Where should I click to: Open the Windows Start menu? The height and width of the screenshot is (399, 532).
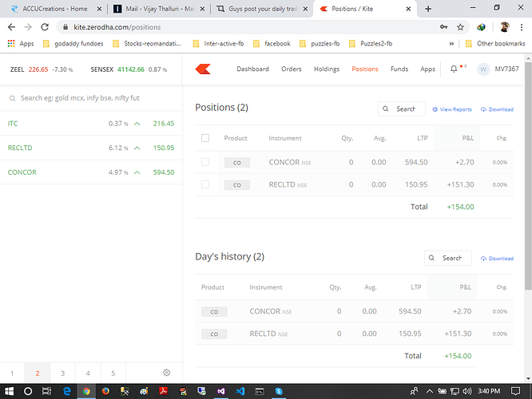point(9,391)
